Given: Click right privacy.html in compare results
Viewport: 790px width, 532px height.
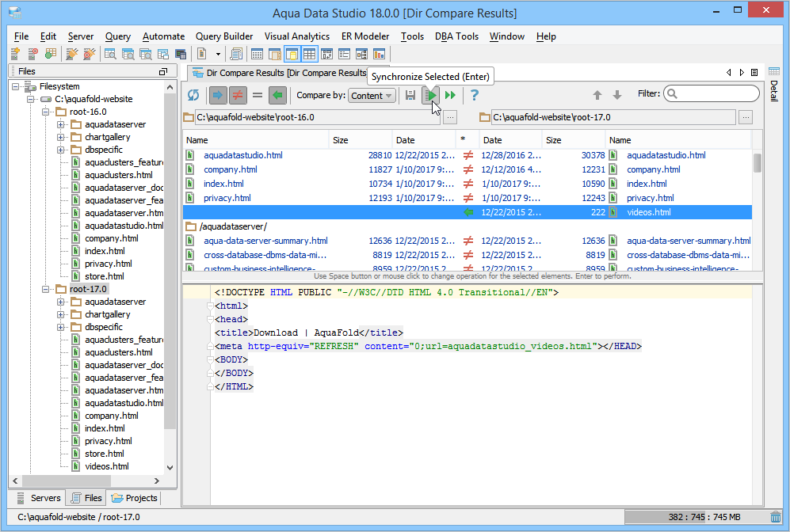Looking at the screenshot, I should click(650, 198).
